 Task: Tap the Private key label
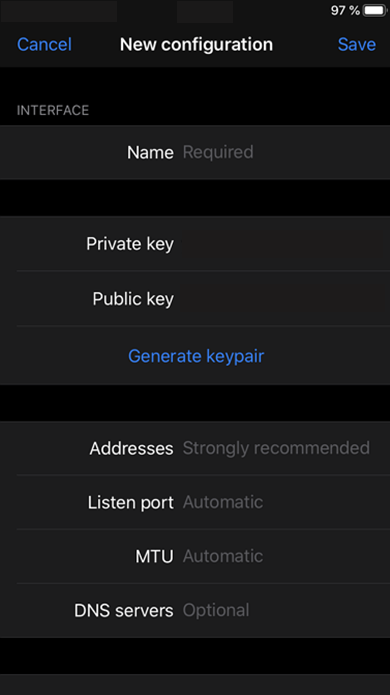click(130, 244)
